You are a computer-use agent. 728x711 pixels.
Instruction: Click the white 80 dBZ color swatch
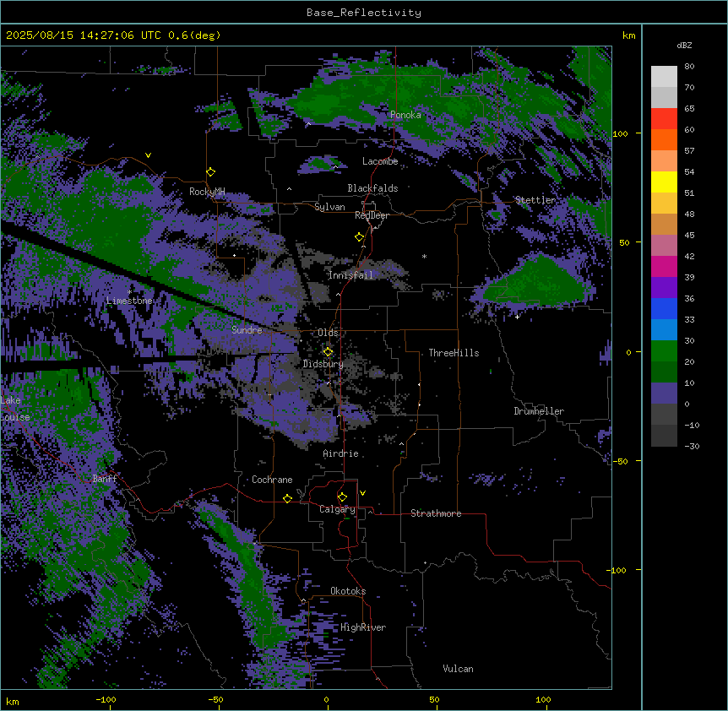pyautogui.click(x=664, y=77)
